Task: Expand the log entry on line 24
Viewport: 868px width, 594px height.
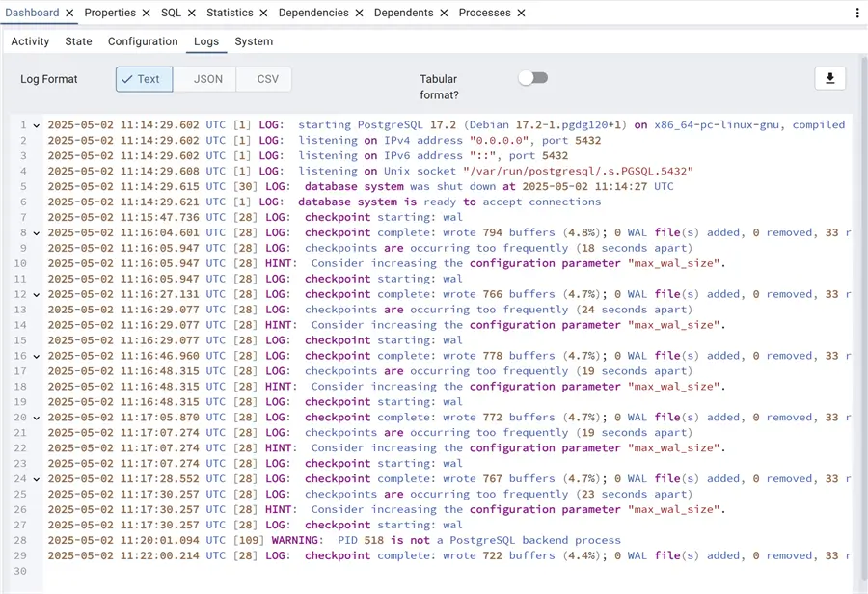Action: pos(35,479)
